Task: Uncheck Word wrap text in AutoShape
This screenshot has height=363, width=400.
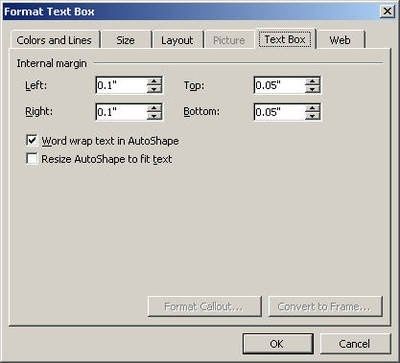Action: pos(32,141)
